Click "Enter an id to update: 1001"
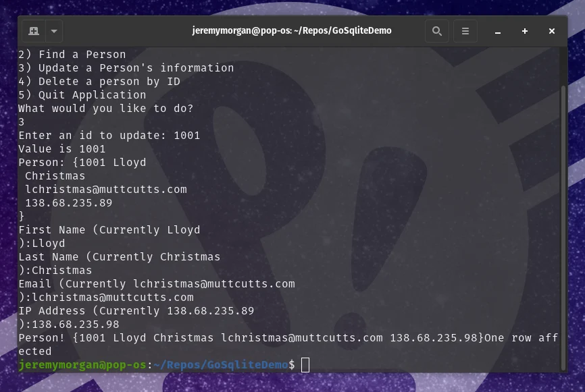585x392 pixels. 109,136
